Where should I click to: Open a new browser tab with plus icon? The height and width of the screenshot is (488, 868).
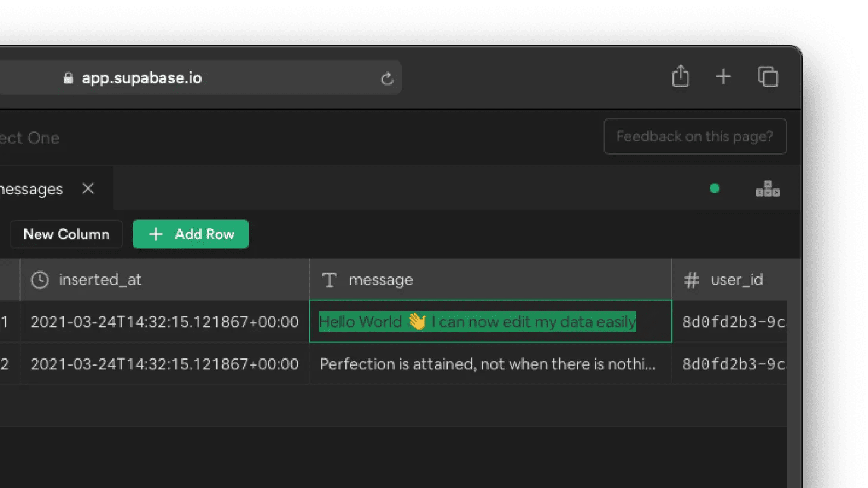pos(723,77)
